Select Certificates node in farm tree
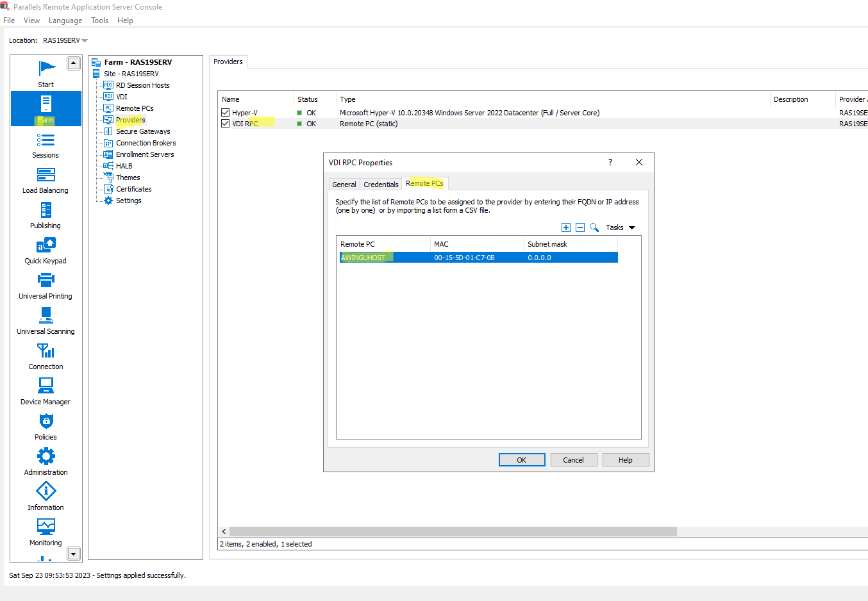868x601 pixels. point(133,189)
